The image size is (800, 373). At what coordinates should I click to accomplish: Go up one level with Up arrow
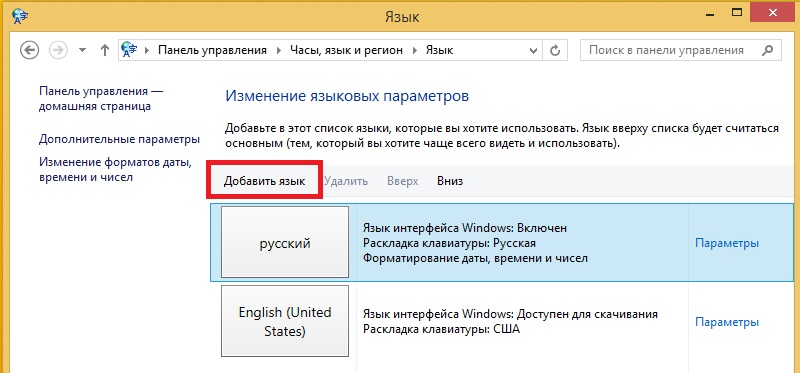click(105, 50)
